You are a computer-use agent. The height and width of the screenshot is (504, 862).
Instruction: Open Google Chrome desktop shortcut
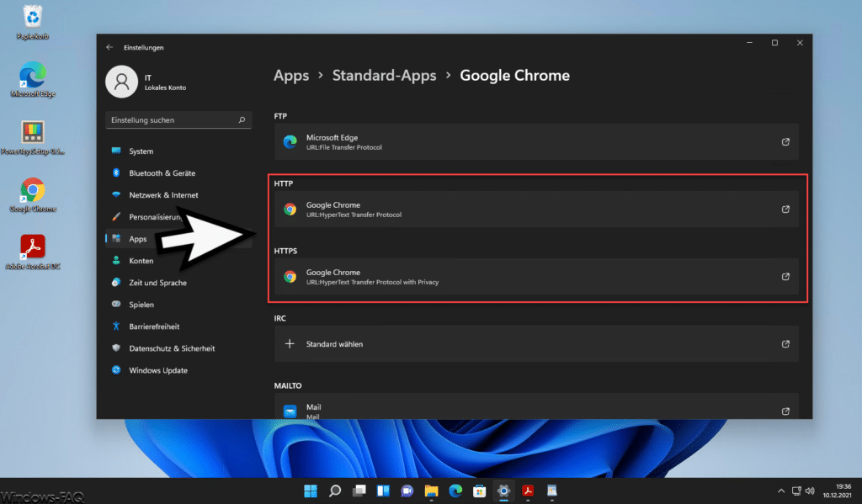pyautogui.click(x=33, y=194)
